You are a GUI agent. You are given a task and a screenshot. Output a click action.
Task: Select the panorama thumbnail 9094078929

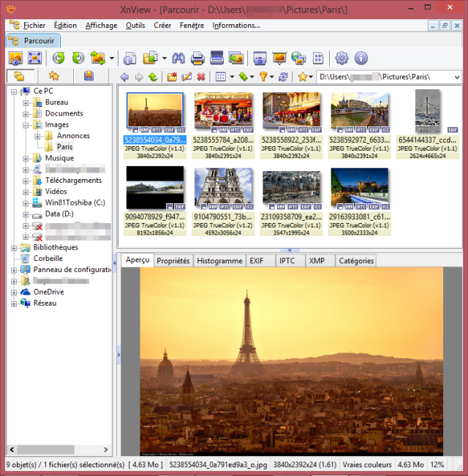pyautogui.click(x=155, y=188)
